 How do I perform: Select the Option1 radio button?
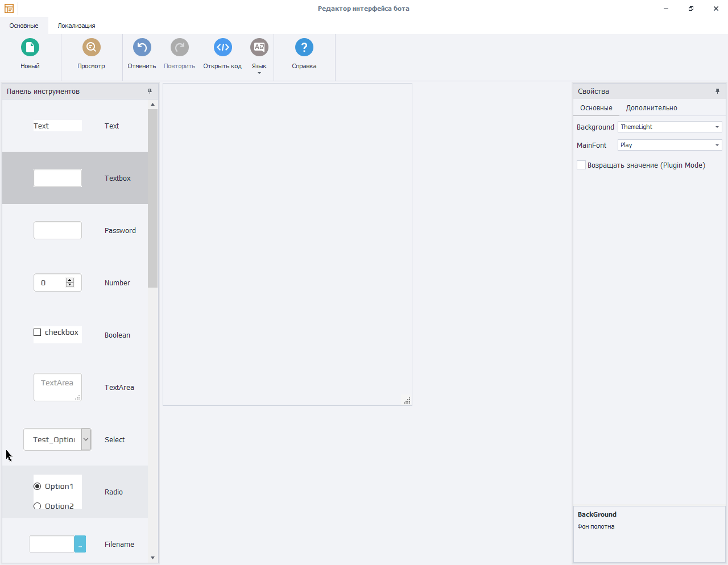point(38,487)
